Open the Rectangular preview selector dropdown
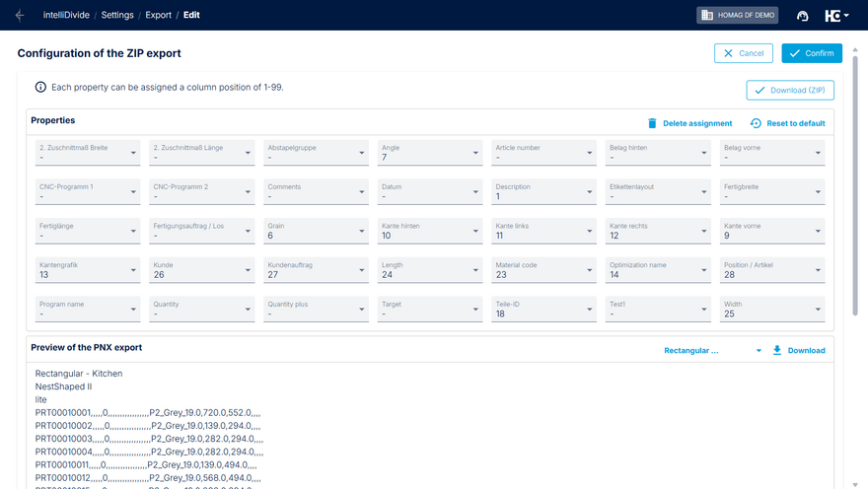Screen dimensions: 868x489 tap(759, 350)
